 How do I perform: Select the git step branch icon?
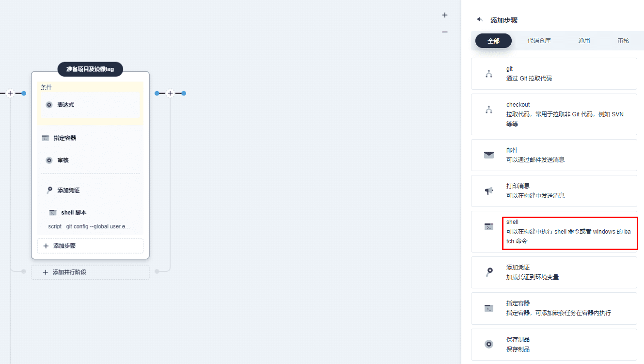[x=488, y=74]
